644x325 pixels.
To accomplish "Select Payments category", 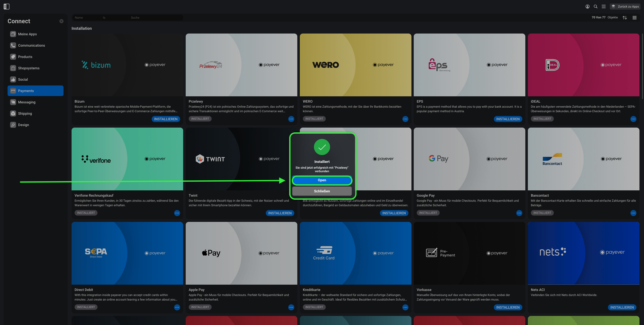I will pyautogui.click(x=36, y=91).
